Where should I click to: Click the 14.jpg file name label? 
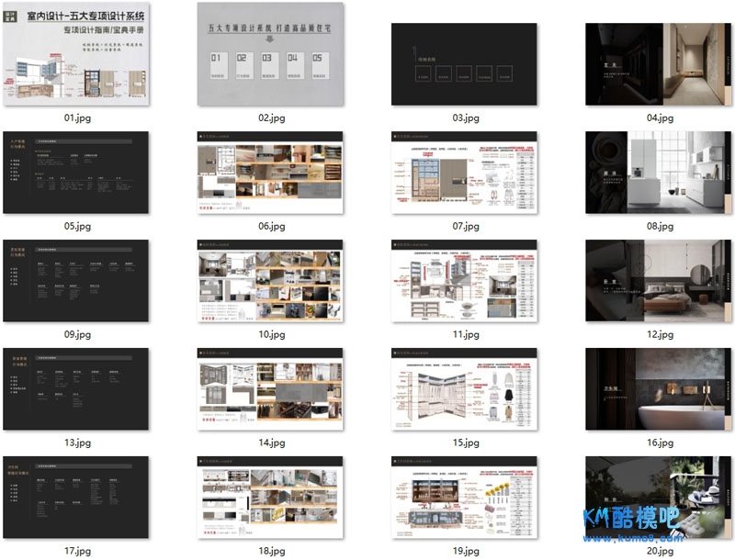pyautogui.click(x=271, y=443)
